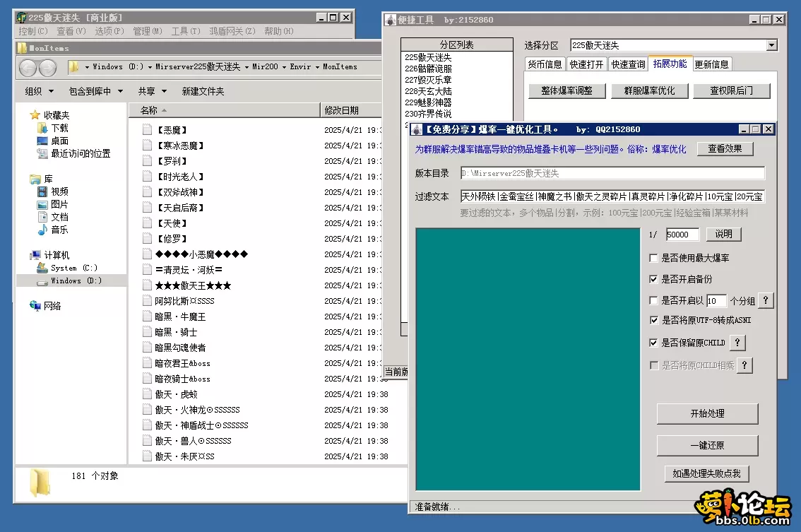Screen dimensions: 801x532
Task: Click file icon of 傲天·虎蛟
Action: (147, 394)
